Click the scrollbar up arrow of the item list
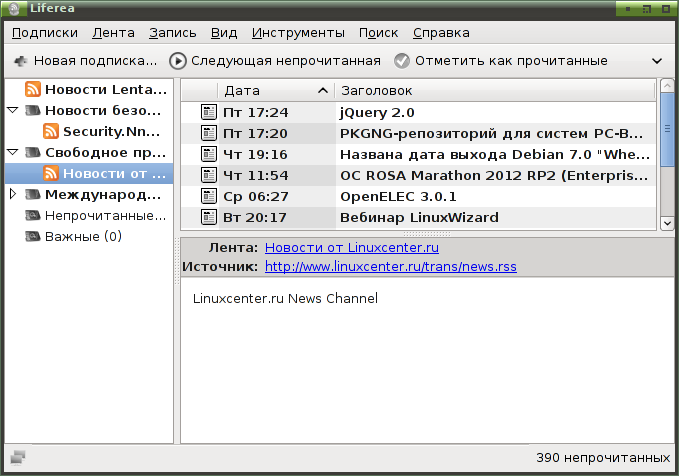The height and width of the screenshot is (476, 679). pos(667,86)
